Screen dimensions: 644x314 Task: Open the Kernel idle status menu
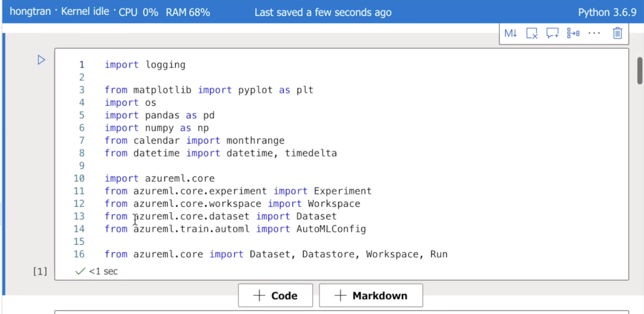(x=85, y=11)
